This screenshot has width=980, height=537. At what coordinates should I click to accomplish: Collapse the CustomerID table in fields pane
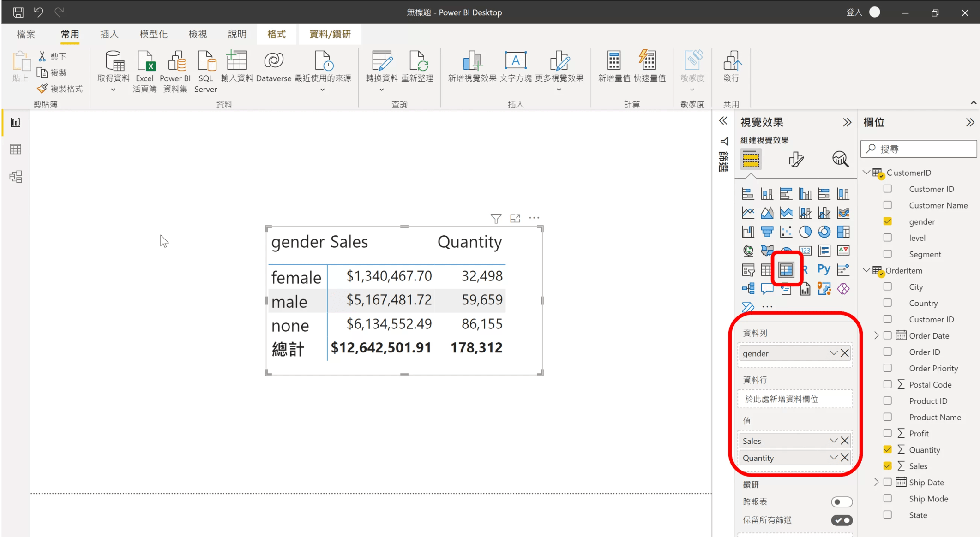coord(866,172)
